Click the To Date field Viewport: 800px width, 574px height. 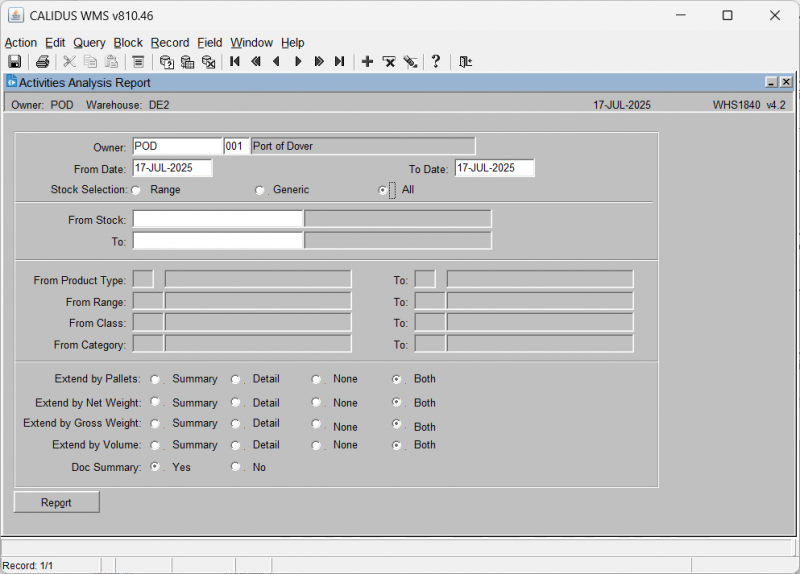pyautogui.click(x=494, y=168)
